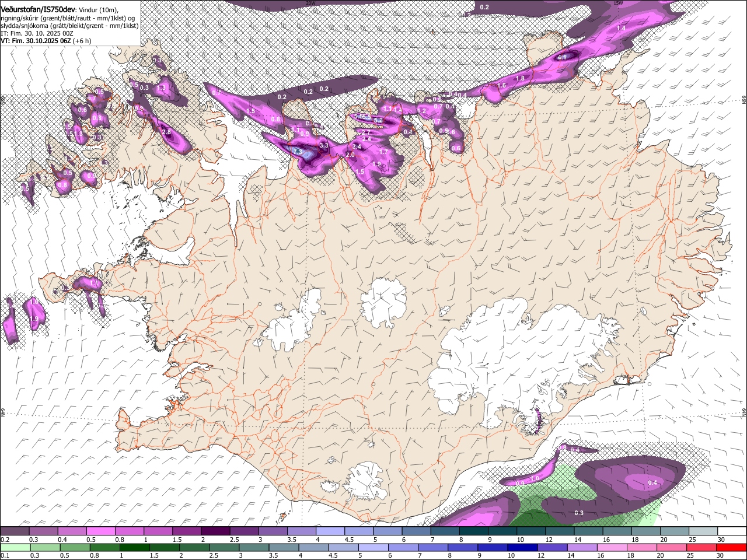The image size is (747, 560).
Task: Click the 'VT: Fim. 30.10.2025 06Z (+6 h)' line
Action: (x=46, y=41)
